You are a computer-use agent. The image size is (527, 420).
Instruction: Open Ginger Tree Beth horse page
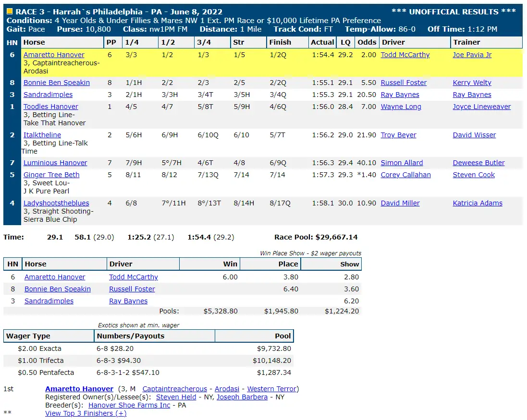(51, 175)
